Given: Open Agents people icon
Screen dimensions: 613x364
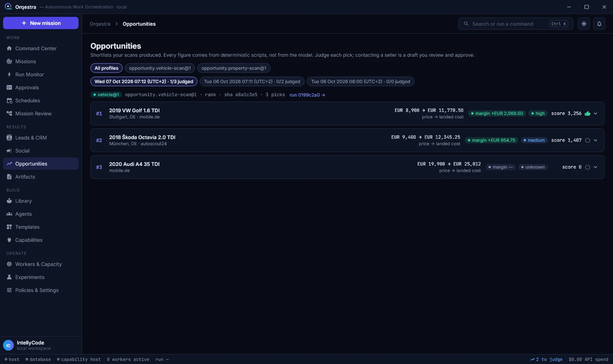Looking at the screenshot, I should point(9,214).
